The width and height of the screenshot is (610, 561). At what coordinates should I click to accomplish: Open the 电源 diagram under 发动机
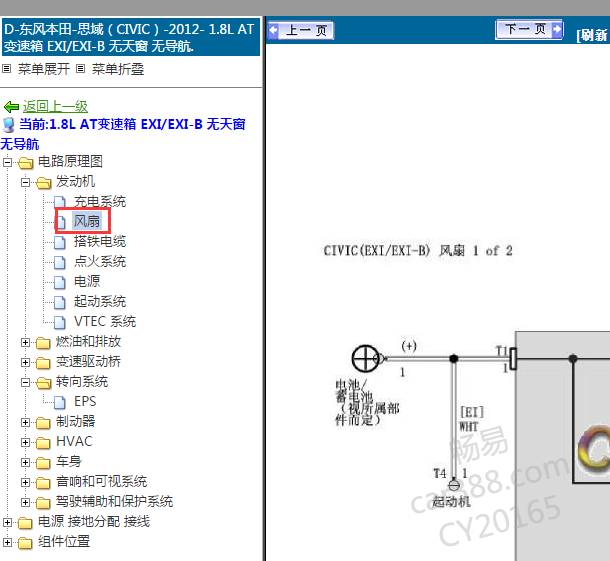[x=87, y=281]
